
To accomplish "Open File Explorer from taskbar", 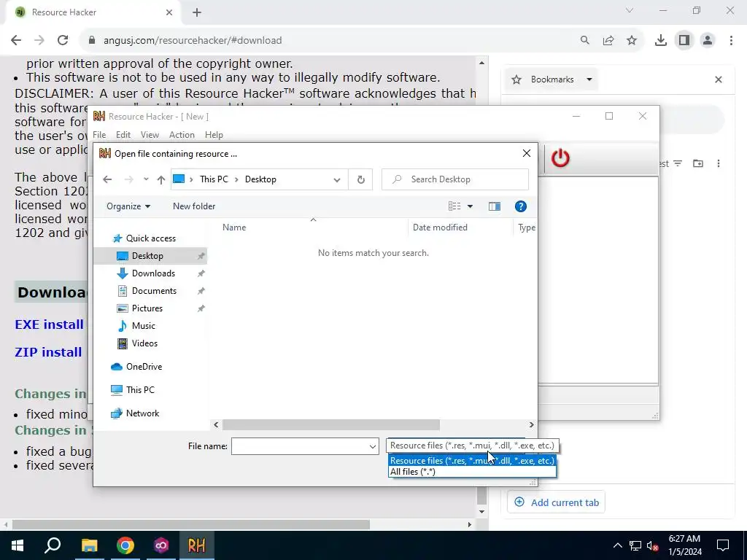I will pyautogui.click(x=89, y=545).
